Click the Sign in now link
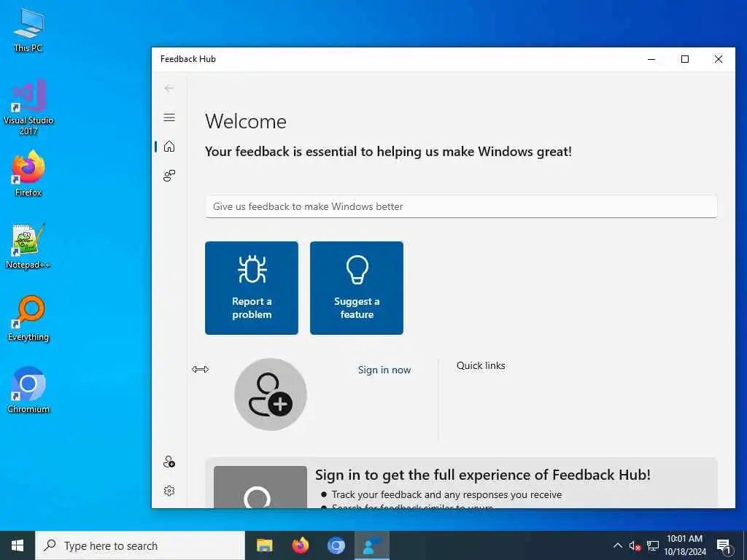Viewport: 747px width, 560px height. click(384, 370)
